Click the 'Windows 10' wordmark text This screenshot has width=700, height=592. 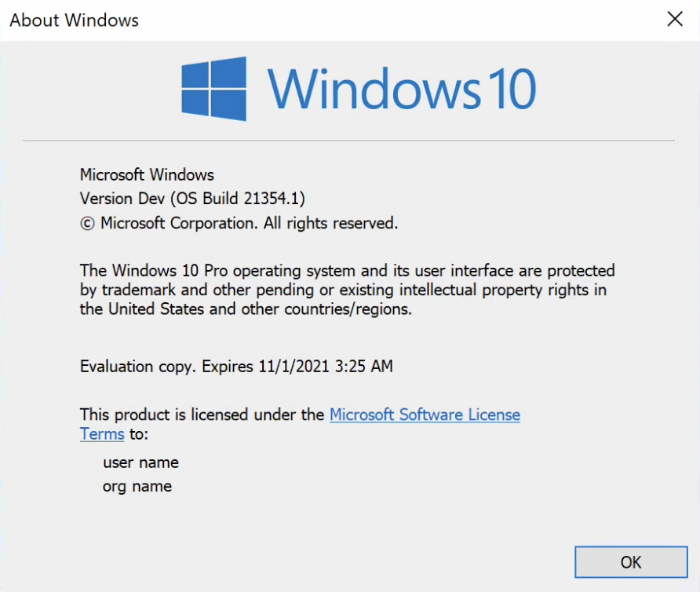tap(401, 89)
